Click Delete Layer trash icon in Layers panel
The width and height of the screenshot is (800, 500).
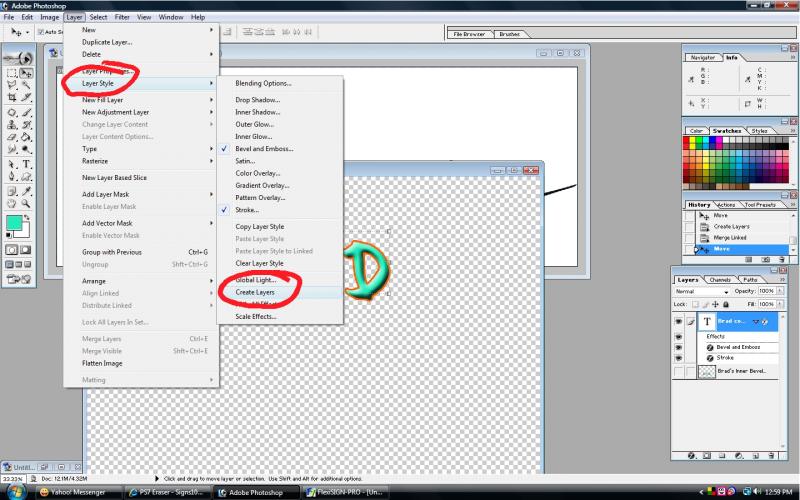771,456
